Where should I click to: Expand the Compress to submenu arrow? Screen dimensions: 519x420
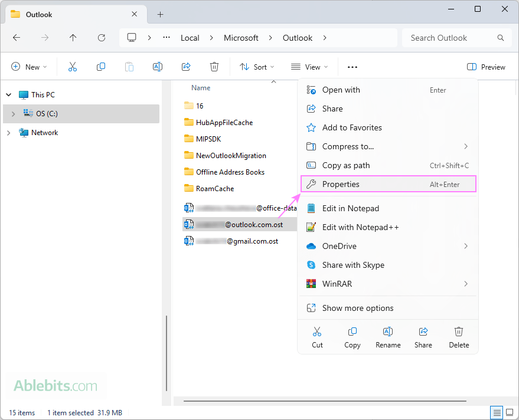[466, 146]
